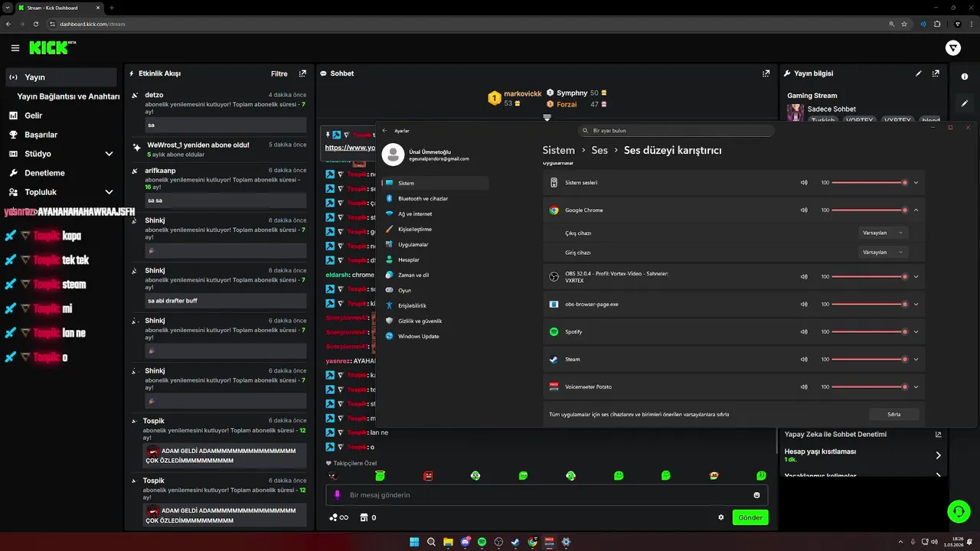Go back in Settings window
This screenshot has height=551, width=980.
[384, 131]
